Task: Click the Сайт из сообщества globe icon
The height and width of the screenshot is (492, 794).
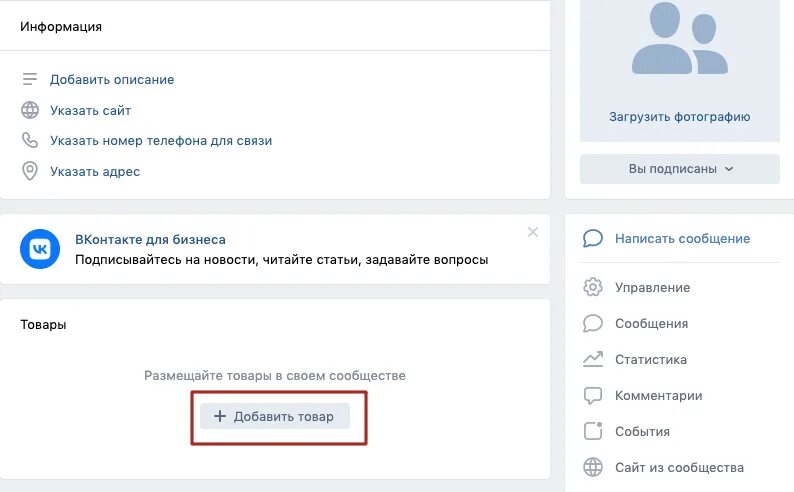Action: click(x=593, y=467)
